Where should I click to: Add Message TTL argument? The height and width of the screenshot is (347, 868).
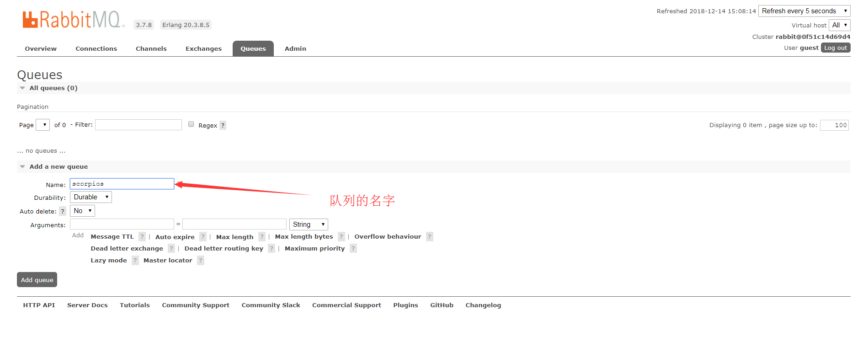tap(112, 236)
